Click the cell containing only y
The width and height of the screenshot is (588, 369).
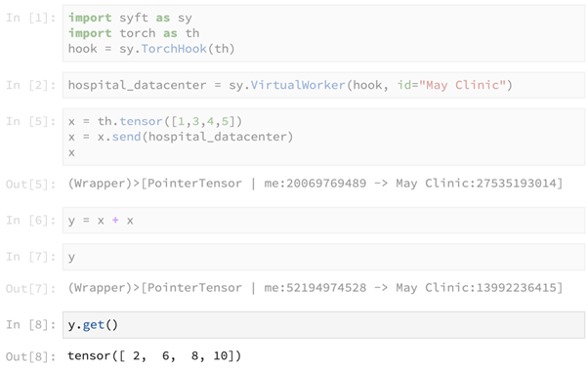tap(323, 257)
